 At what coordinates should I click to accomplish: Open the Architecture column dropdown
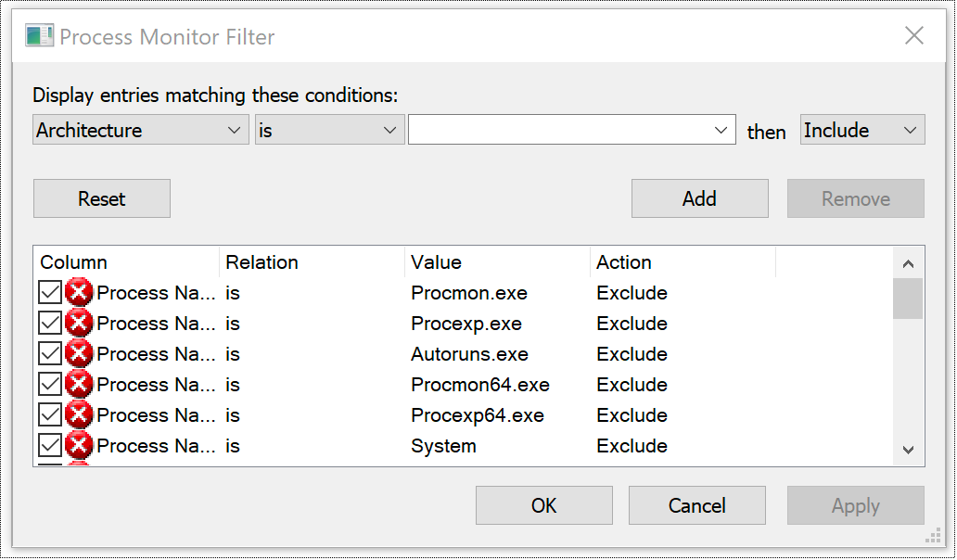pos(140,130)
